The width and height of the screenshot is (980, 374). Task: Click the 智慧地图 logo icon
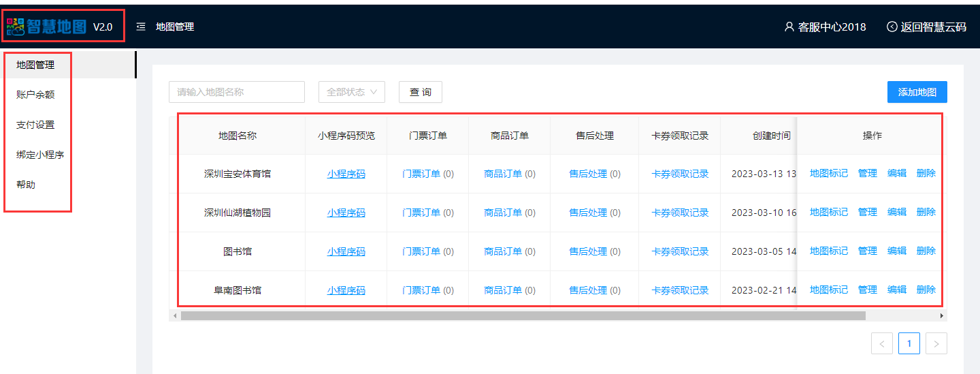16,27
